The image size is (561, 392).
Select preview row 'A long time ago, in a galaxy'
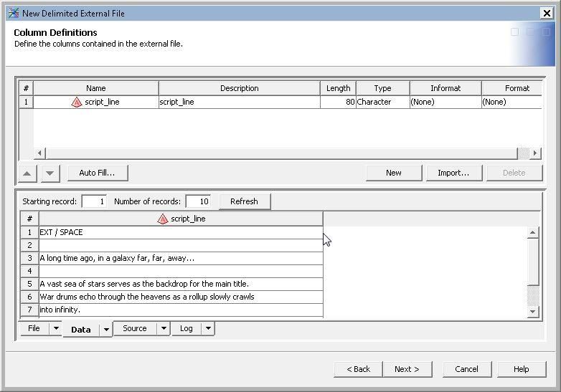(x=181, y=259)
